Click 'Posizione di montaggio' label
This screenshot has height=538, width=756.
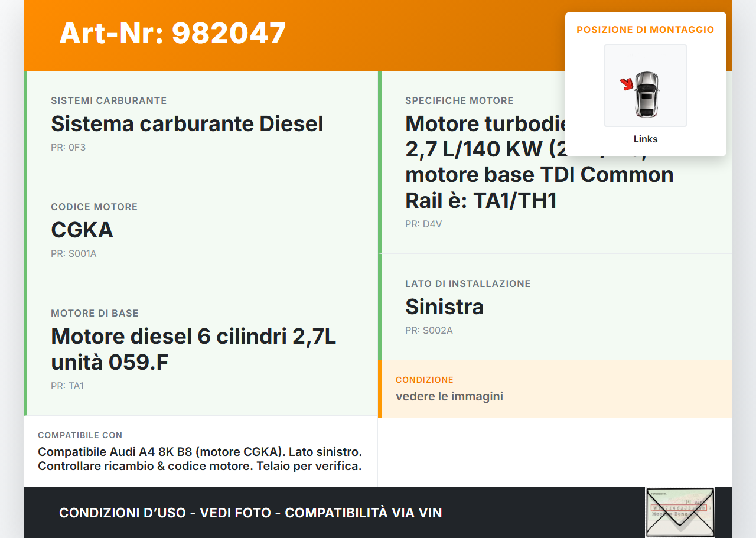pos(646,30)
